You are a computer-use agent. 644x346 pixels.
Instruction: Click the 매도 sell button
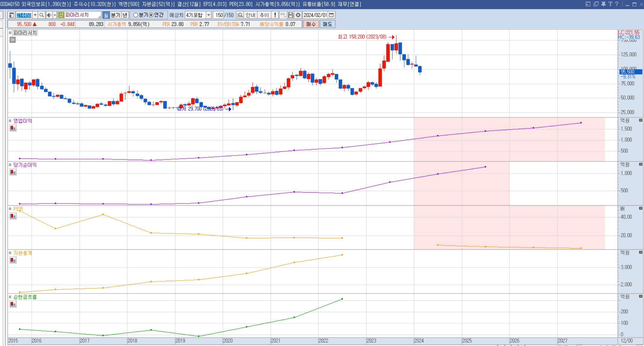327,24
